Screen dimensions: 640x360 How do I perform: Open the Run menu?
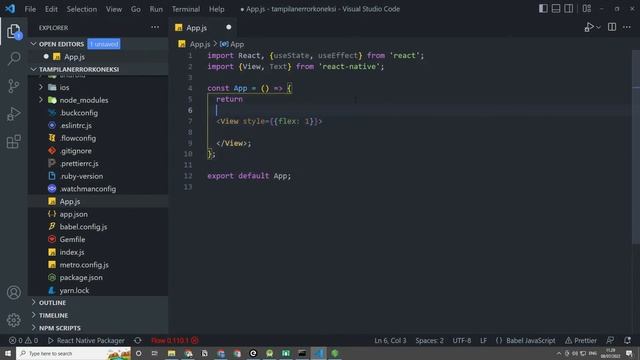click(x=156, y=9)
